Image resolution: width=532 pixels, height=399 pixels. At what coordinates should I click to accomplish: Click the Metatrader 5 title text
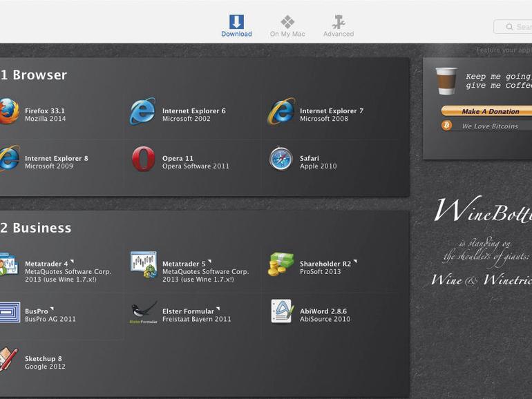tap(184, 264)
